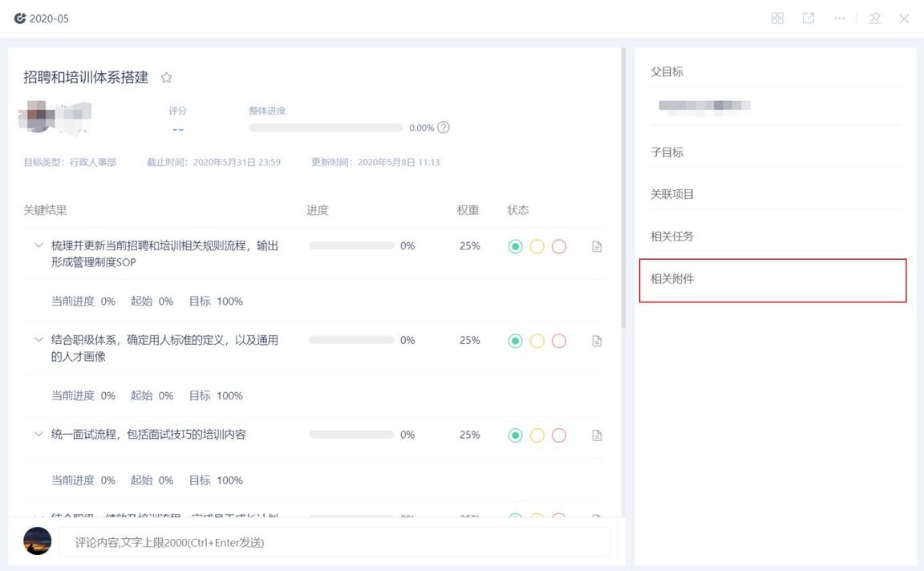Click the 更新时间 2020年5月8日 timestamp
924x571 pixels.
pos(375,162)
